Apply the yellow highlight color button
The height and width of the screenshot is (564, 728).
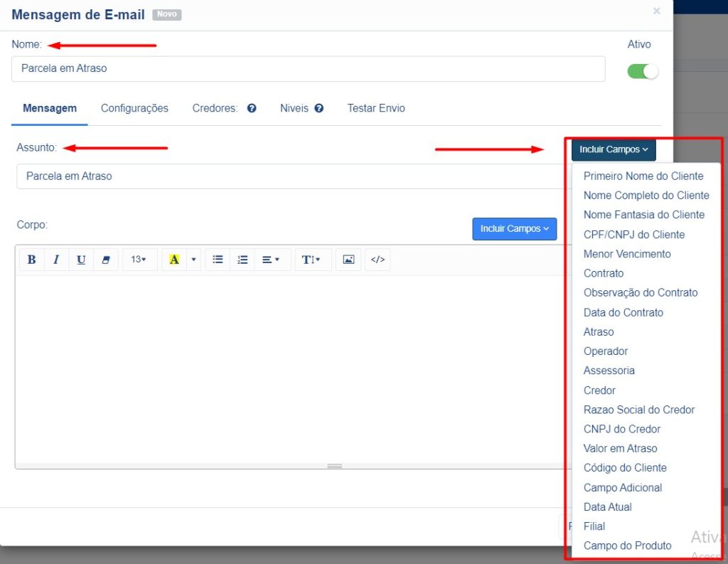[x=174, y=260]
